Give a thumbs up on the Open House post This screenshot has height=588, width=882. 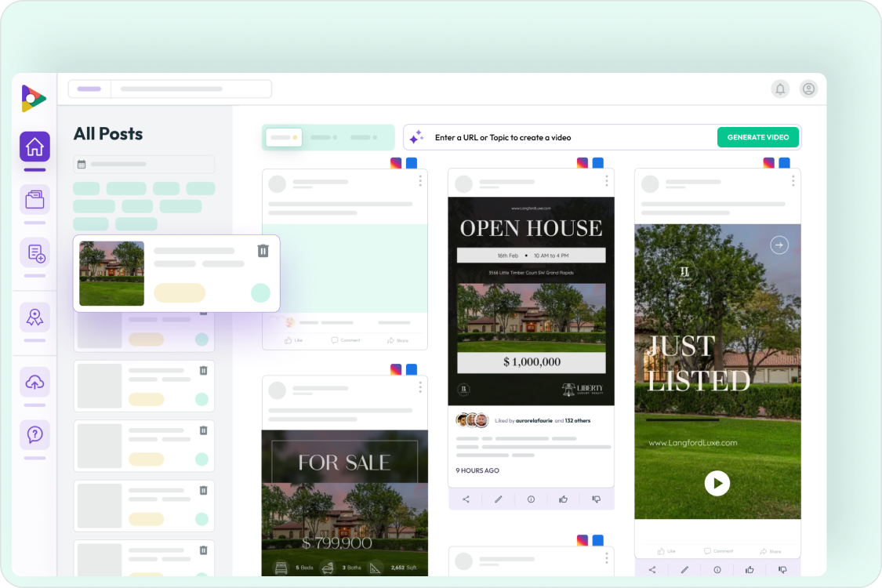[x=564, y=499]
